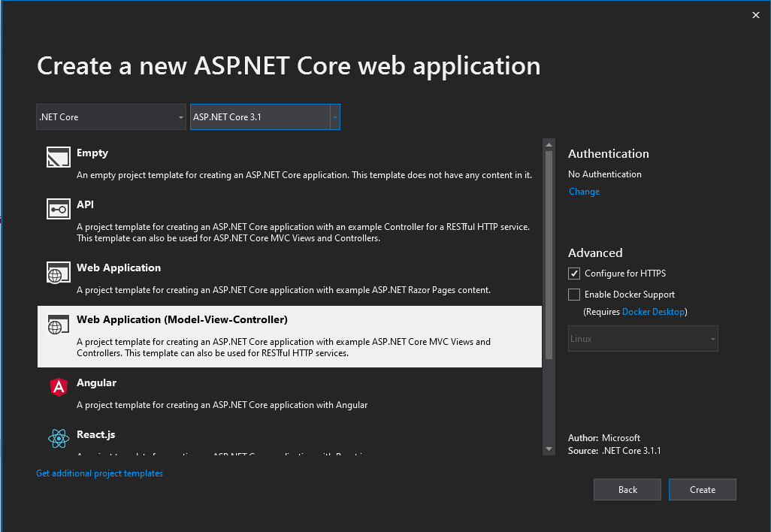Viewport: 771px width, 532px height.
Task: Click the Source .NET Core 3.1.1 text
Action: click(x=614, y=451)
